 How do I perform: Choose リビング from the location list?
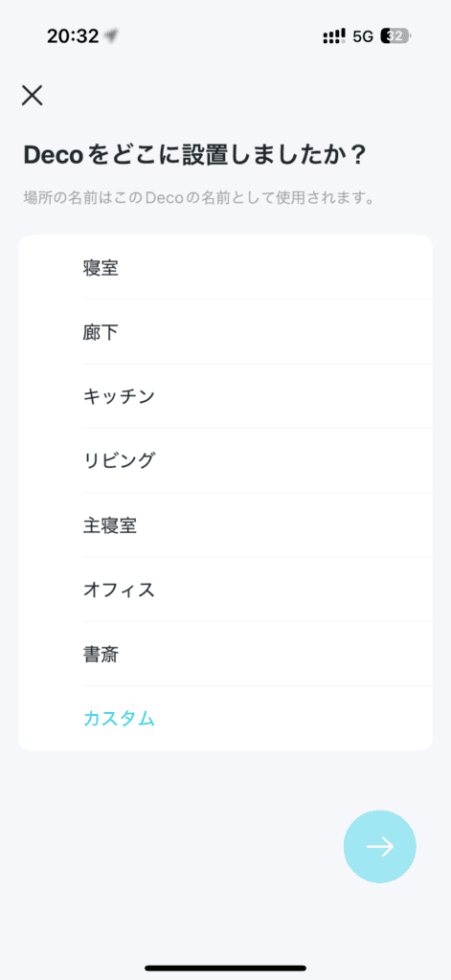pos(225,460)
